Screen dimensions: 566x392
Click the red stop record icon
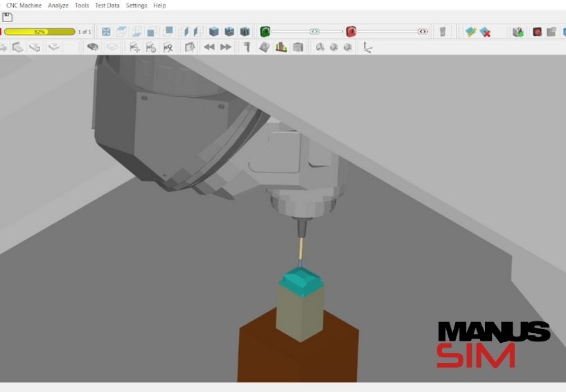click(x=537, y=32)
